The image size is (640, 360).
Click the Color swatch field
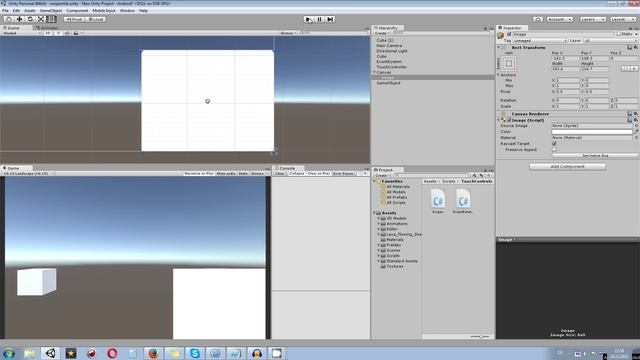click(x=592, y=132)
